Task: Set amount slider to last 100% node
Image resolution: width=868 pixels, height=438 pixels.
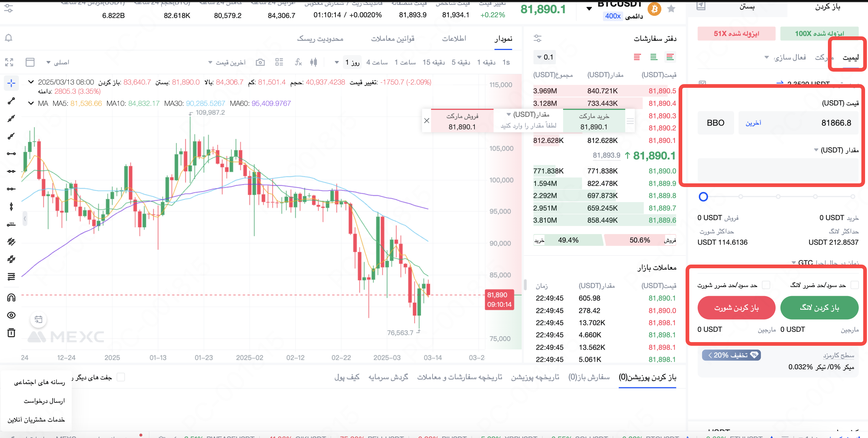Action: (x=853, y=197)
